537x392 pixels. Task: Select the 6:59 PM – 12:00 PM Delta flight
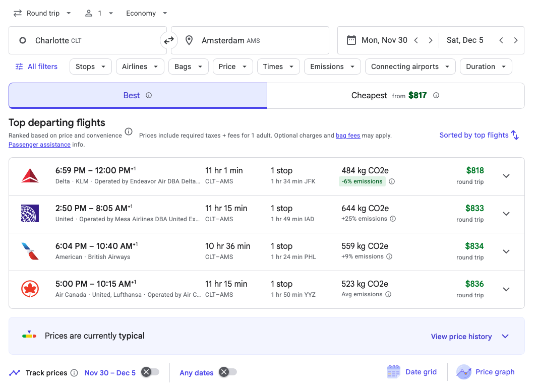(x=266, y=176)
